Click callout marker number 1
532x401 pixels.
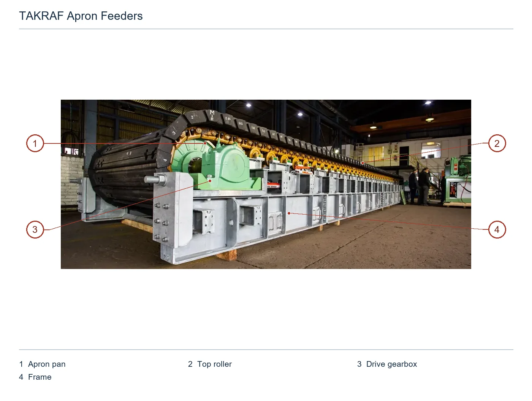[x=35, y=143]
